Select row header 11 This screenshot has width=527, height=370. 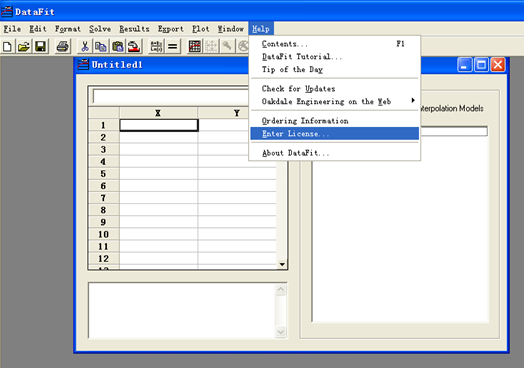pyautogui.click(x=104, y=246)
